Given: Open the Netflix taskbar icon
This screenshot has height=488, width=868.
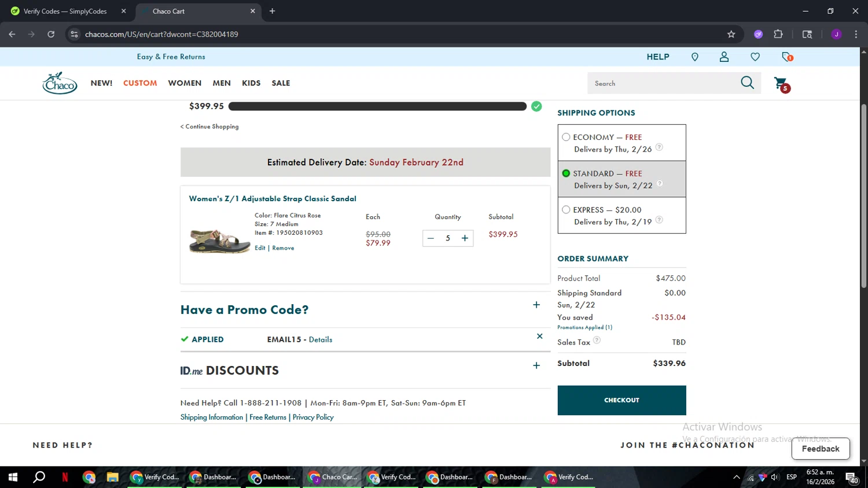Looking at the screenshot, I should [65, 477].
